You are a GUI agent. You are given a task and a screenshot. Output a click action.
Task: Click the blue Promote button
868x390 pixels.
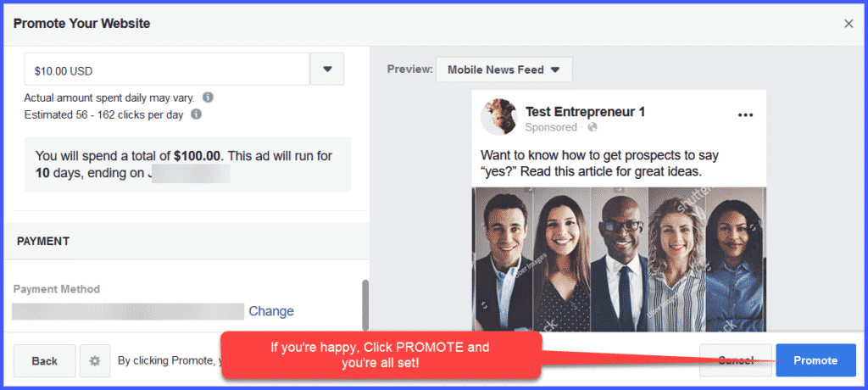tap(815, 360)
